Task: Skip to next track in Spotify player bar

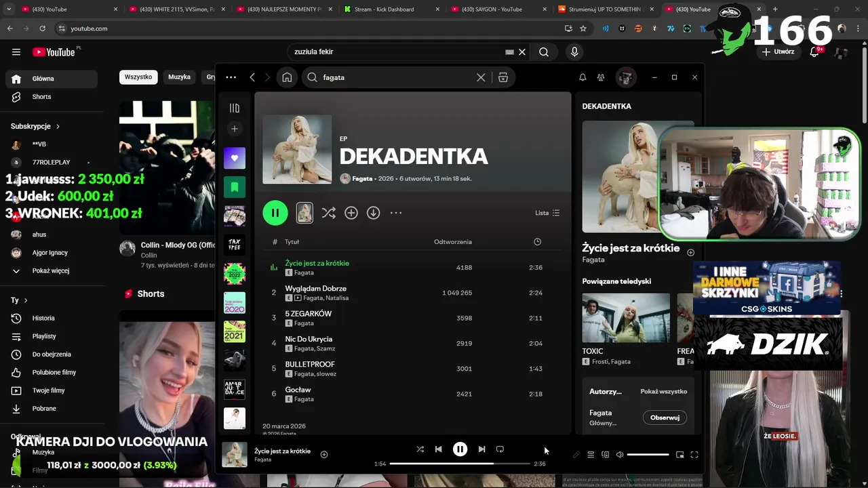Action: (481, 449)
